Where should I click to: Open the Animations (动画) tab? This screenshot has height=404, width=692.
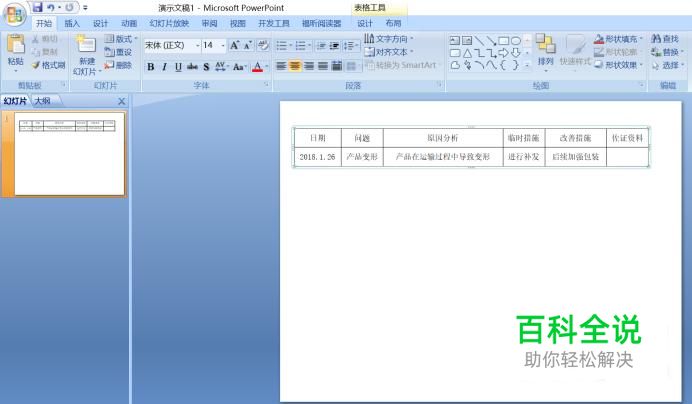(x=129, y=23)
